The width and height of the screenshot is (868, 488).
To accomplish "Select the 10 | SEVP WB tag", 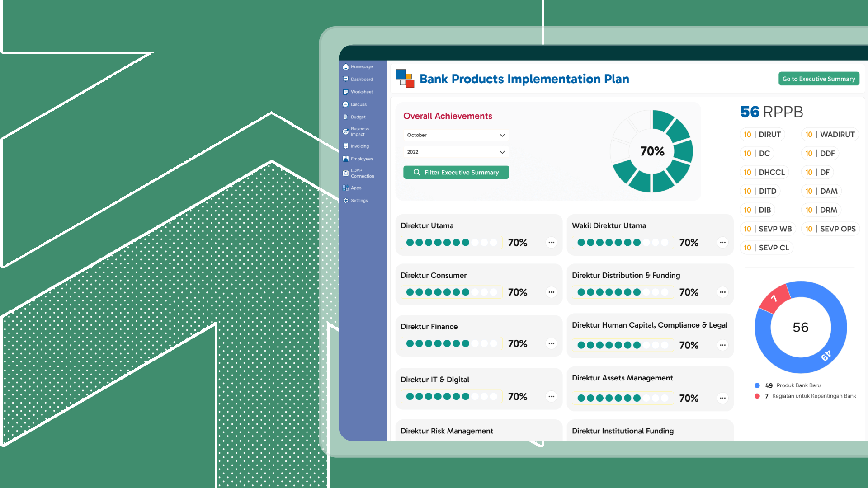I will (x=768, y=229).
